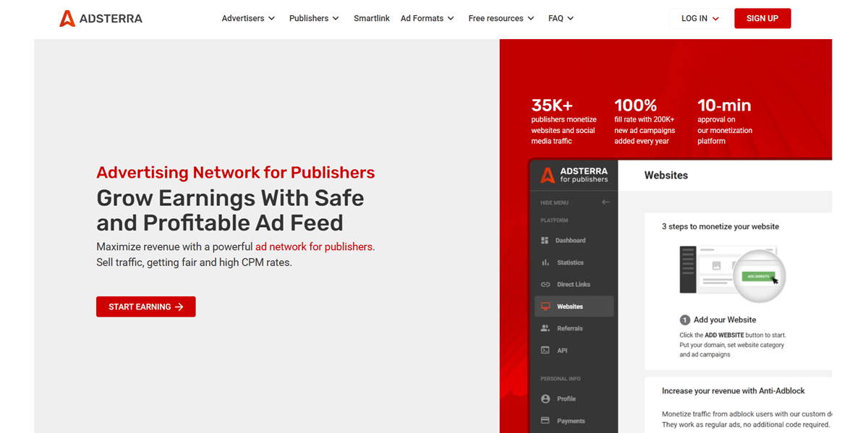
Task: Click the Adsterra for publishers dashboard logo
Action: [x=574, y=175]
